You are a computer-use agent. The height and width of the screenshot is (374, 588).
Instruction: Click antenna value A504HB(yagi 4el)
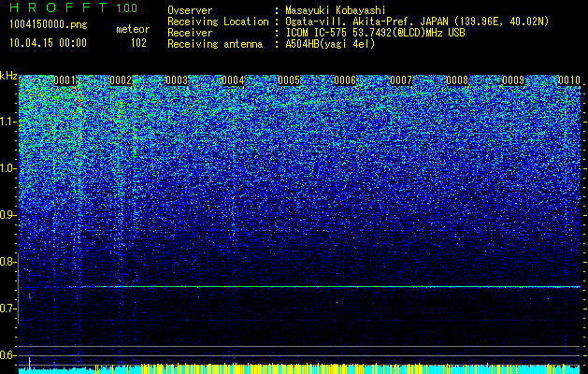tap(330, 44)
